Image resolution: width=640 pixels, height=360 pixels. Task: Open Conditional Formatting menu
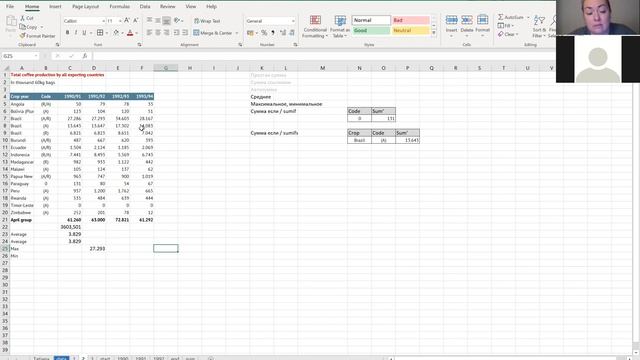[315, 27]
